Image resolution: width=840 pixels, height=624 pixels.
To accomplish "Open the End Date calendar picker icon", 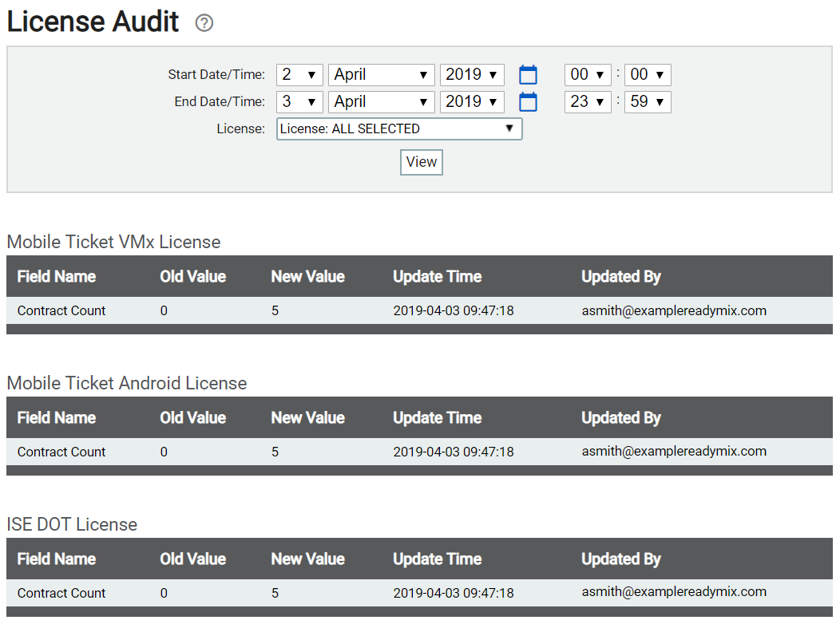I will [x=528, y=101].
